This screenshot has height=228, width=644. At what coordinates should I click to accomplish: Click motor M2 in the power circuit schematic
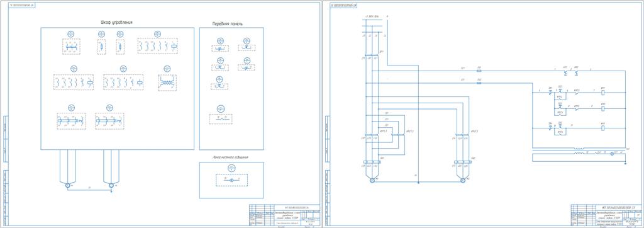pyautogui.click(x=462, y=180)
